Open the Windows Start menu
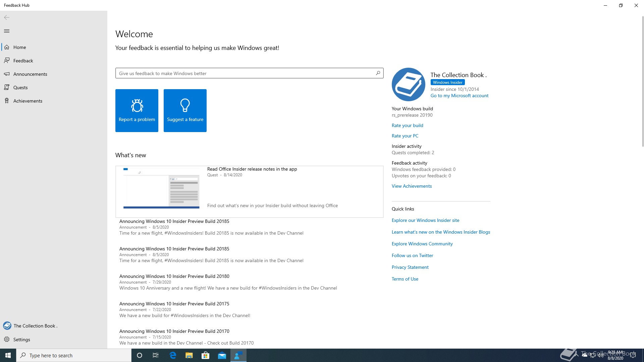The height and width of the screenshot is (362, 644). click(8, 355)
